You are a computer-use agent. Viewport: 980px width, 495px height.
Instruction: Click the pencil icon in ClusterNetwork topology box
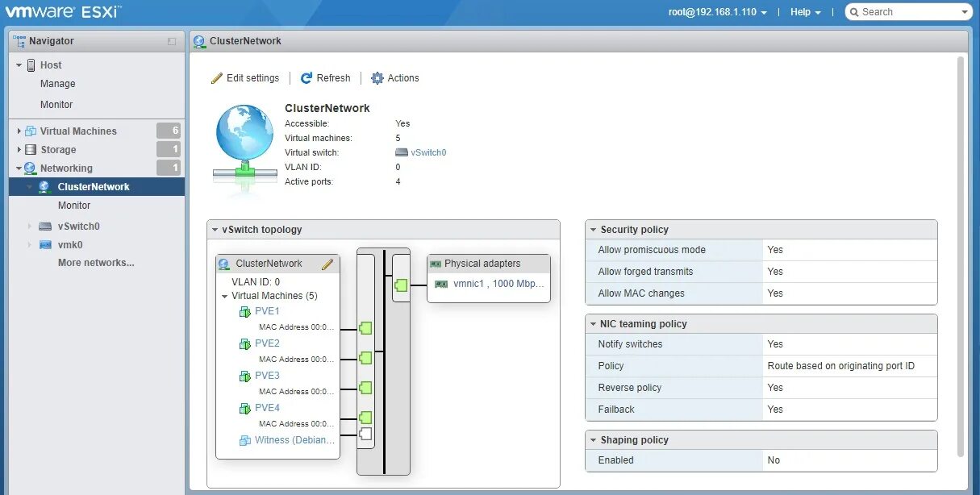(x=327, y=264)
